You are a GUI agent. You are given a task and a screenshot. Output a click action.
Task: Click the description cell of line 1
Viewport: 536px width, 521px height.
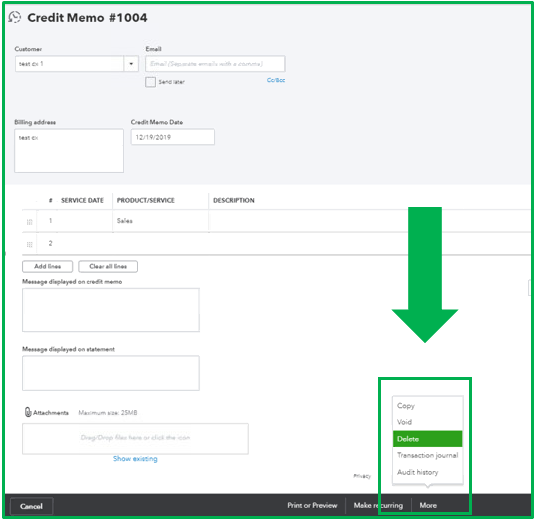pyautogui.click(x=369, y=221)
